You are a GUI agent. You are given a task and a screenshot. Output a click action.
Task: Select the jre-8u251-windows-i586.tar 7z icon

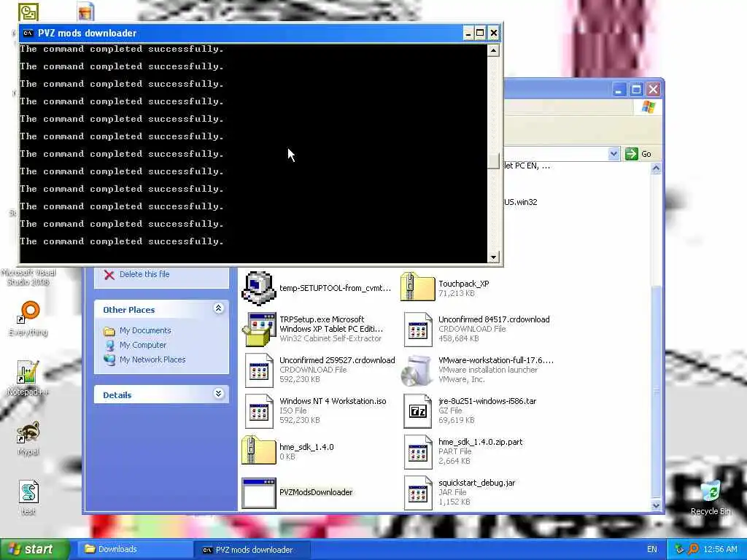[x=418, y=411]
